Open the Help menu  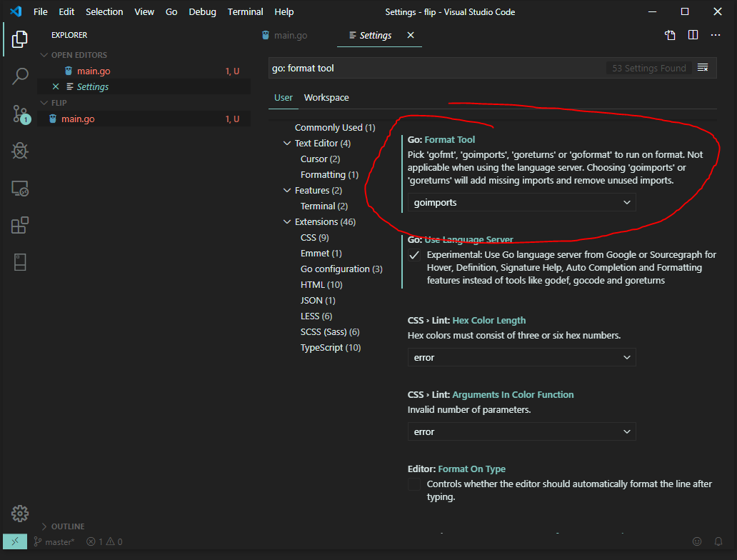284,11
